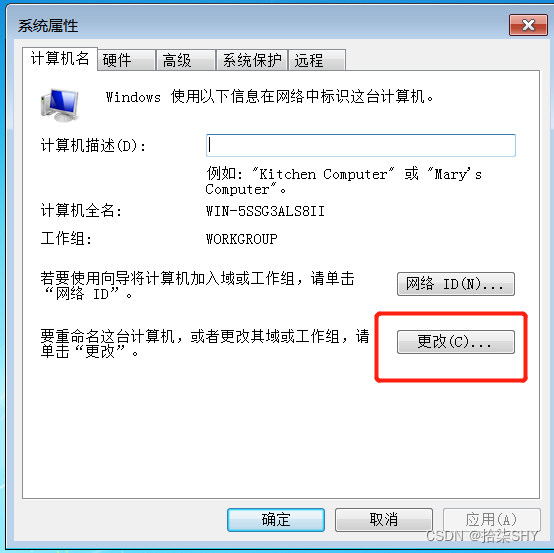Screen dimensions: 554x553
Task: Click the computer monitor icon
Action: [60, 105]
